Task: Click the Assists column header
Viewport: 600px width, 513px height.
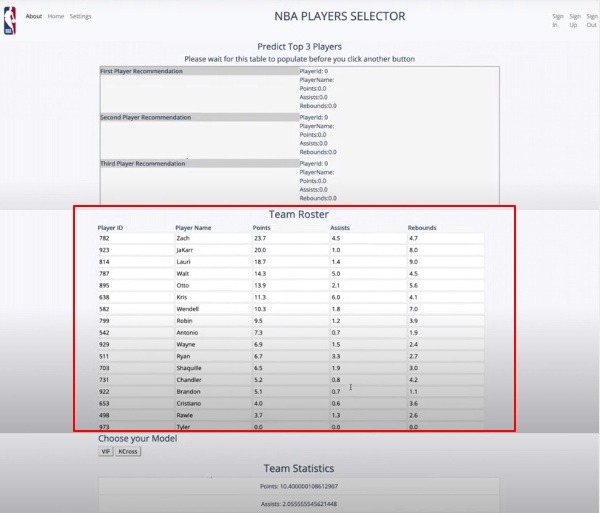Action: (340, 228)
